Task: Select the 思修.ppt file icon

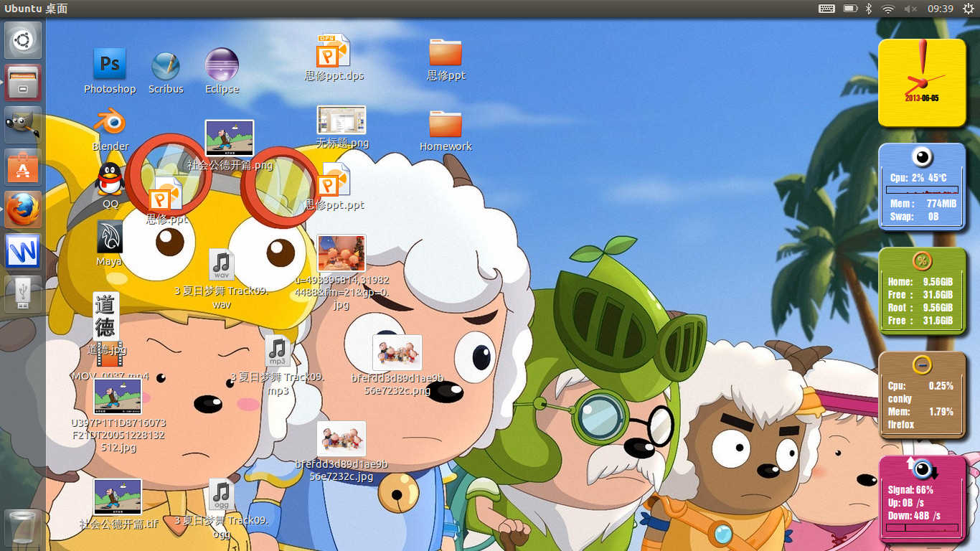Action: tap(166, 194)
